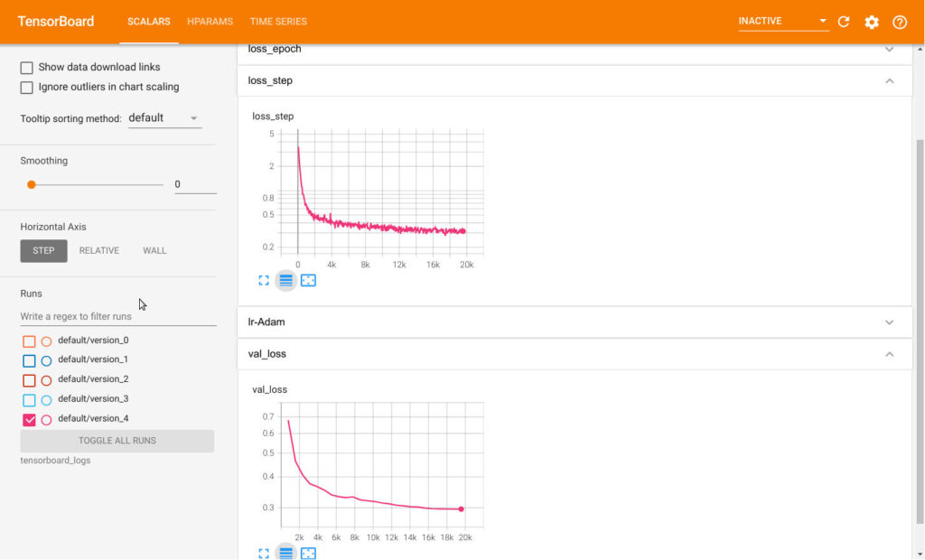Expand the lr-Adam section

[575, 322]
